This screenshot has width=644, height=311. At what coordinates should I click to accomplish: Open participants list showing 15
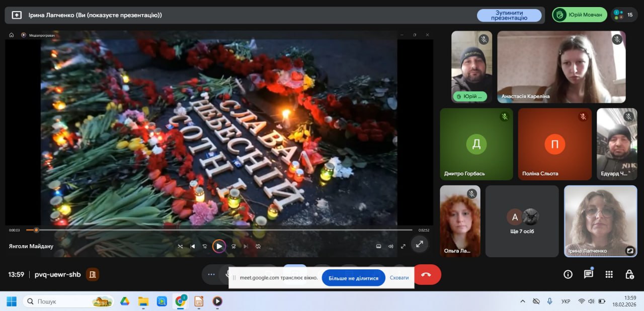(624, 15)
